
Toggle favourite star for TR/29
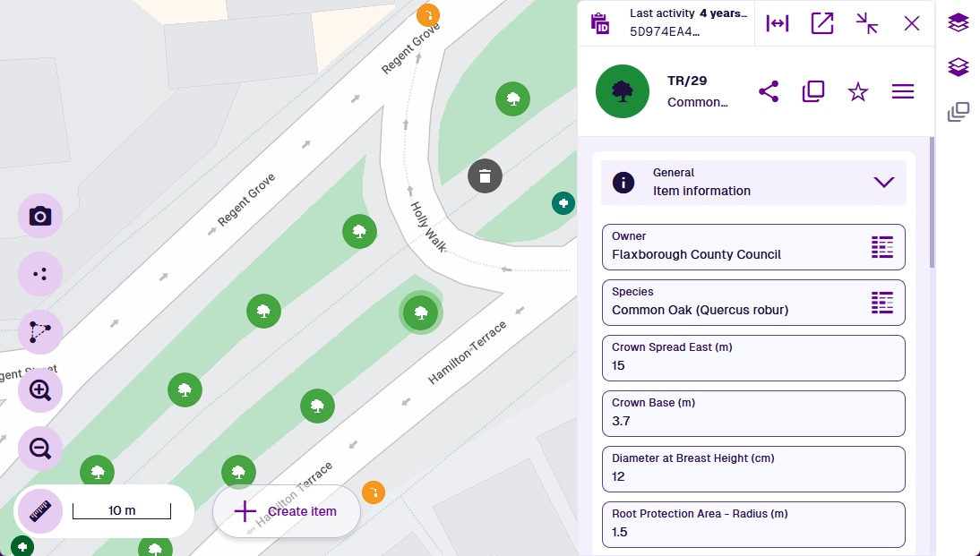(858, 91)
